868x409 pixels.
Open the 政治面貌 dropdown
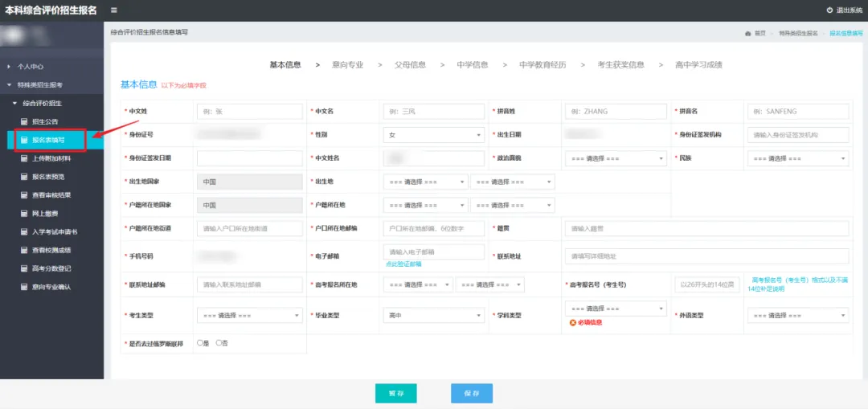pyautogui.click(x=616, y=158)
